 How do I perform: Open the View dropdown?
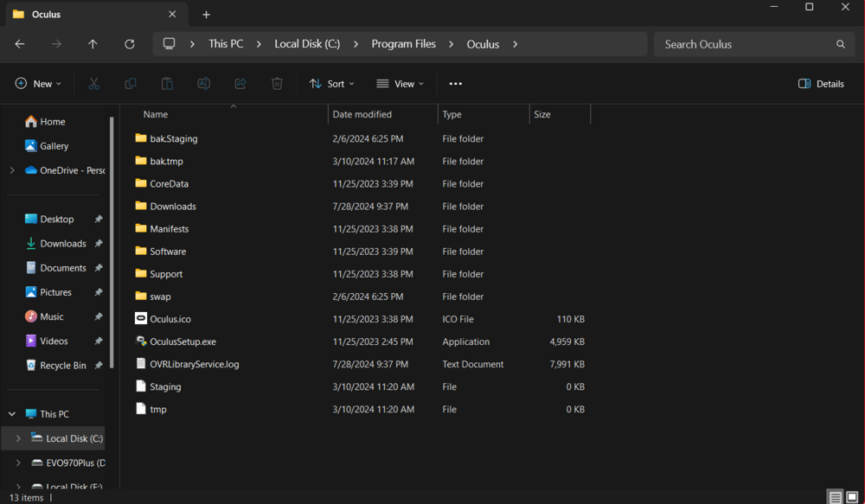(400, 83)
